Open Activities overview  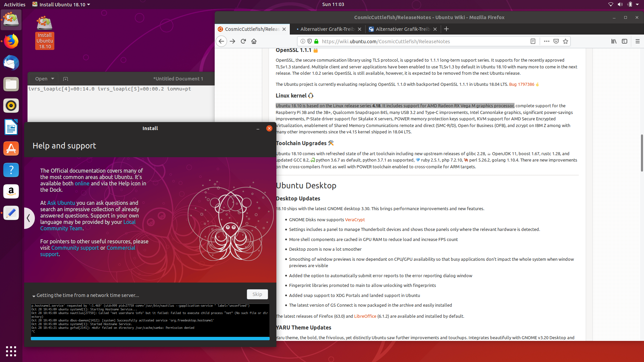pos(15,4)
